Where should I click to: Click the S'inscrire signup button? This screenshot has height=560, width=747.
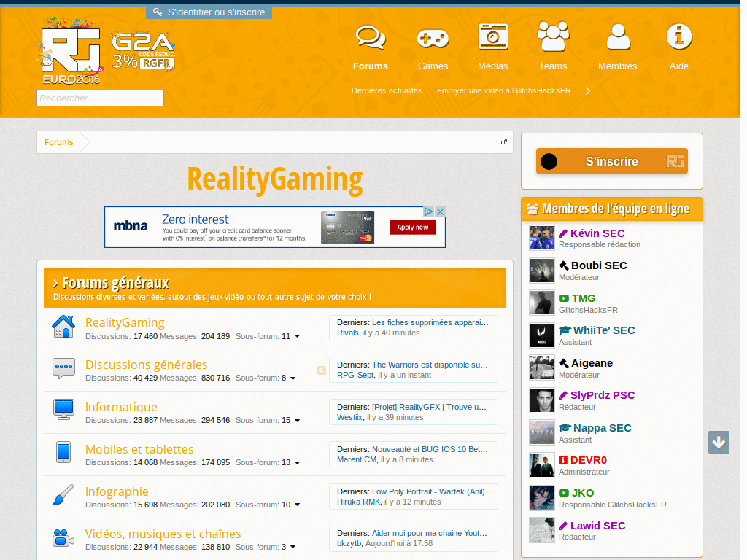[612, 161]
